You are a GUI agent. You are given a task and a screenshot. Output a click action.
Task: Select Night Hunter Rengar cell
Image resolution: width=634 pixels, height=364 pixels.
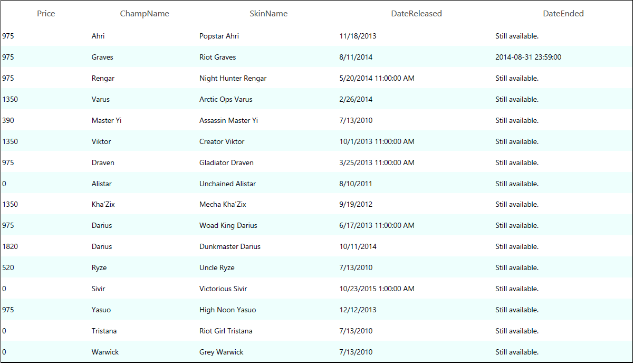pos(233,78)
